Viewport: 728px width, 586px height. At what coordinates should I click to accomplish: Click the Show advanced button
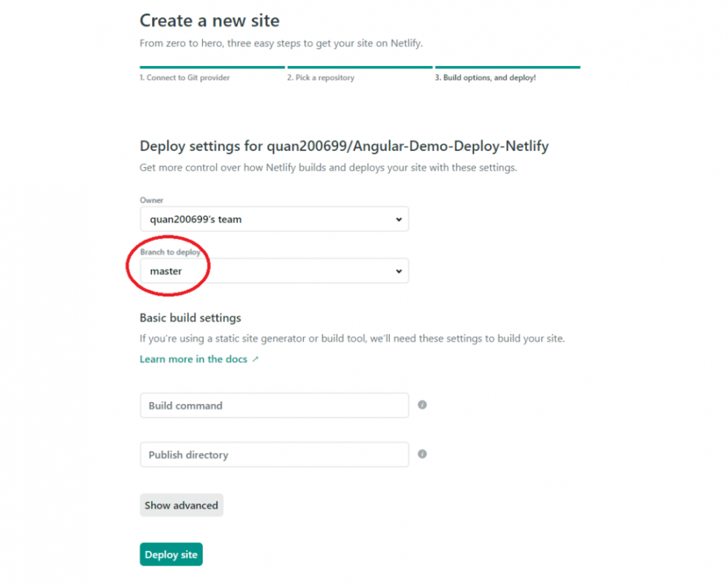(181, 505)
